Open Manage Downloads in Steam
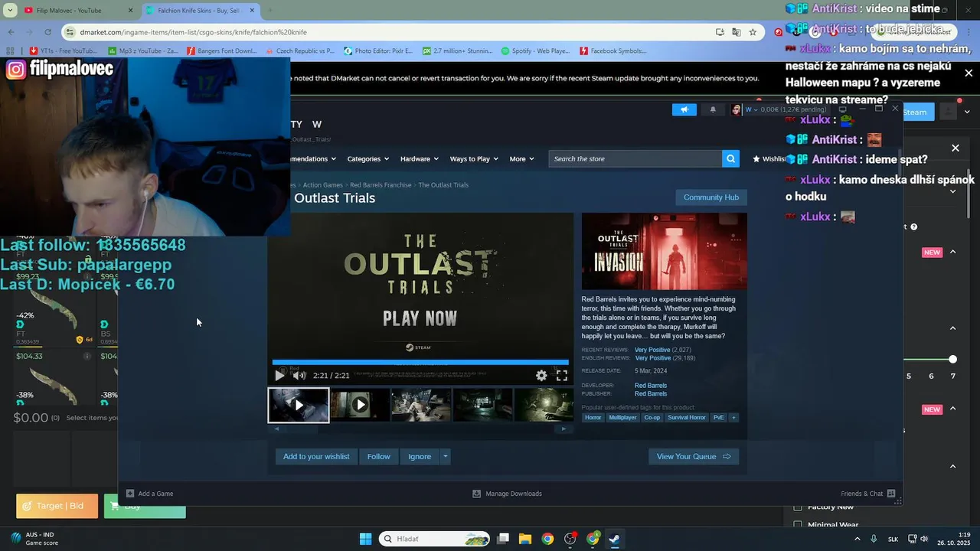980x551 pixels. [507, 494]
